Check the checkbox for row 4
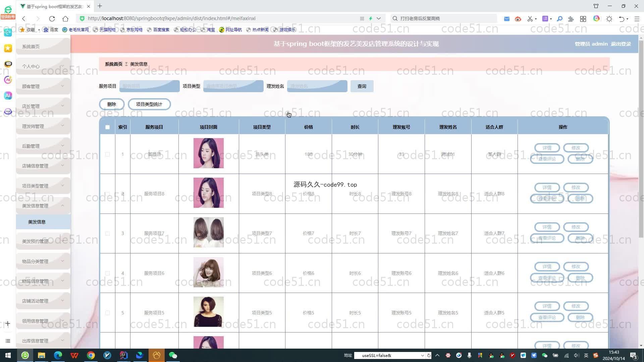644x362 pixels. (x=107, y=273)
